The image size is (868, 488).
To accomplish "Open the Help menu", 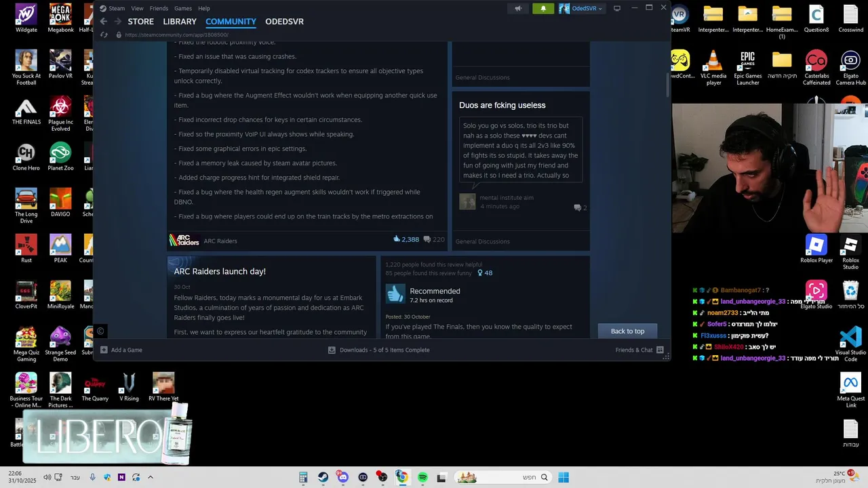I will 204,8.
